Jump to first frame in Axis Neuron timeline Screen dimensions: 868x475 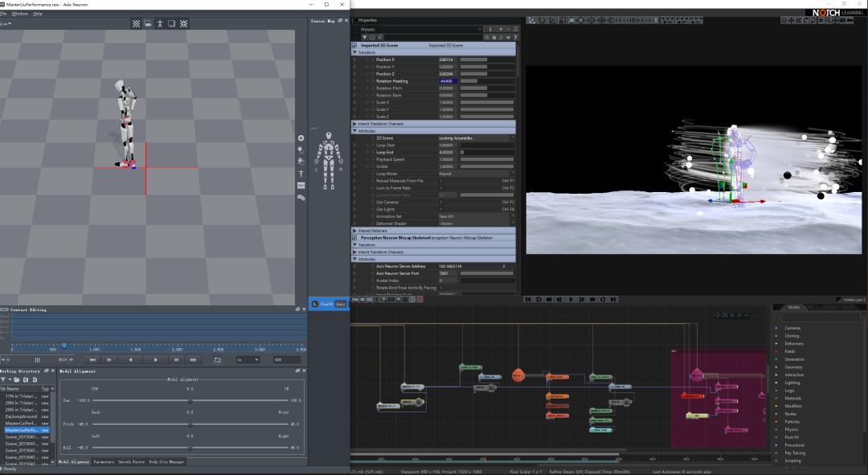tap(93, 360)
